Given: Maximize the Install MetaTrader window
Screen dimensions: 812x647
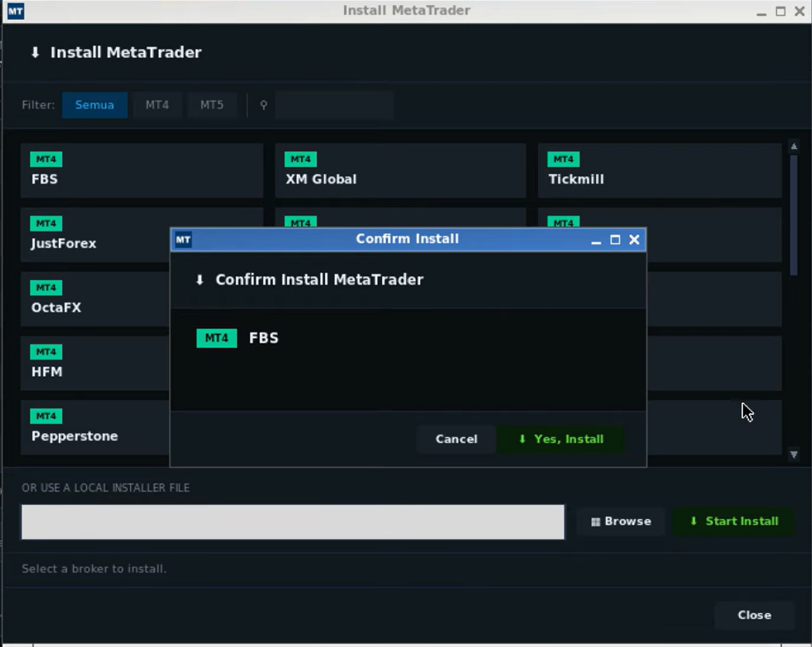Looking at the screenshot, I should coord(780,11).
